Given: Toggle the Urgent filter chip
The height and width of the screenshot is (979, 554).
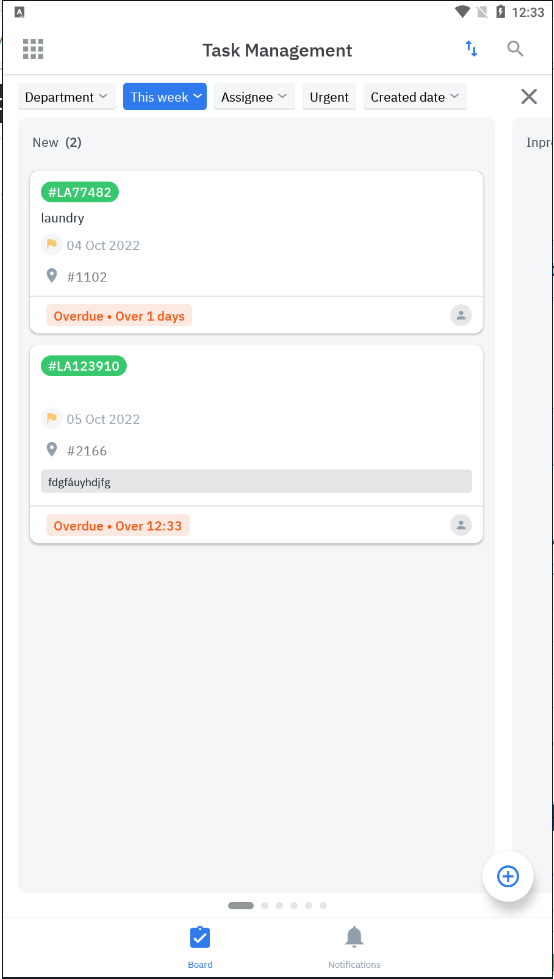Looking at the screenshot, I should pyautogui.click(x=329, y=97).
